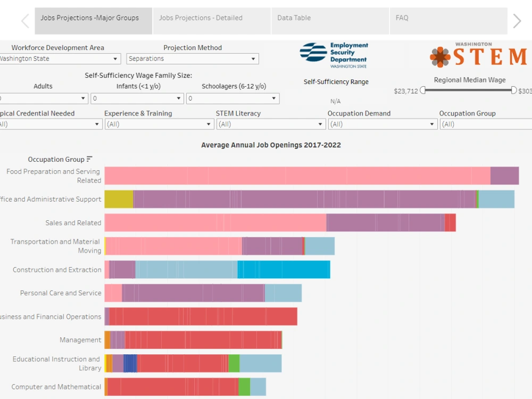
Task: Click the Regional Median Wage slider track
Action: pos(468,90)
